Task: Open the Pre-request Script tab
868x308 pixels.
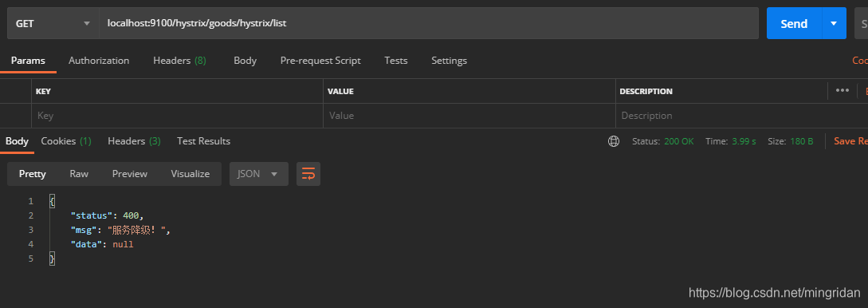Action: [320, 61]
